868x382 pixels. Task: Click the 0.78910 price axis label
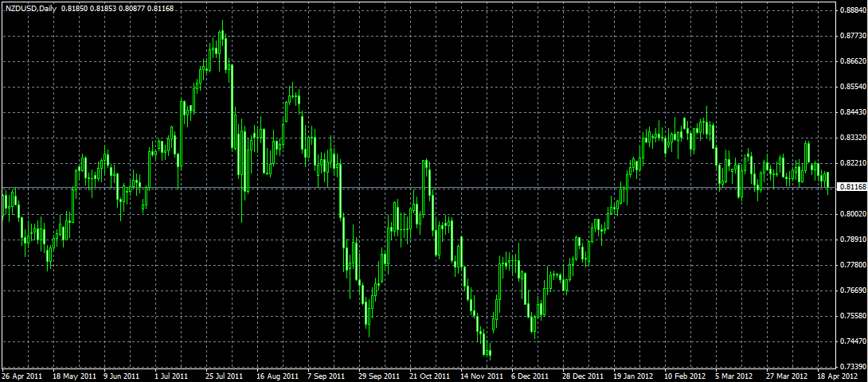(852, 240)
